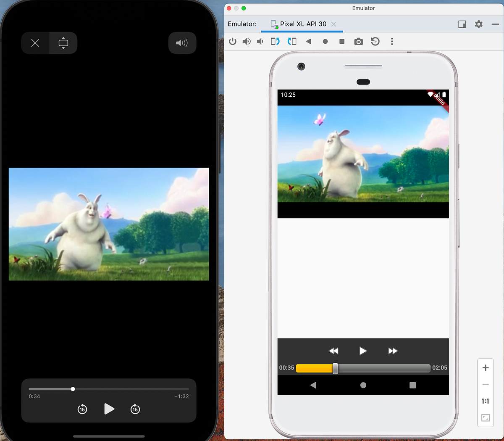The image size is (504, 441).
Task: Tap the Android Back triangle on the emulator
Action: [313, 385]
